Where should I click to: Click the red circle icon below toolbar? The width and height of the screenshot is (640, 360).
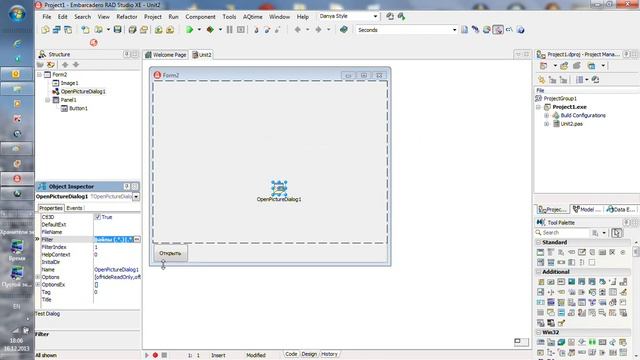click(x=93, y=42)
